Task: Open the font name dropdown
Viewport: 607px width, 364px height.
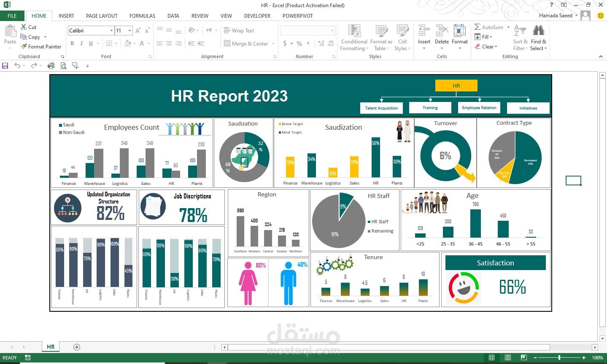Action: (x=111, y=30)
